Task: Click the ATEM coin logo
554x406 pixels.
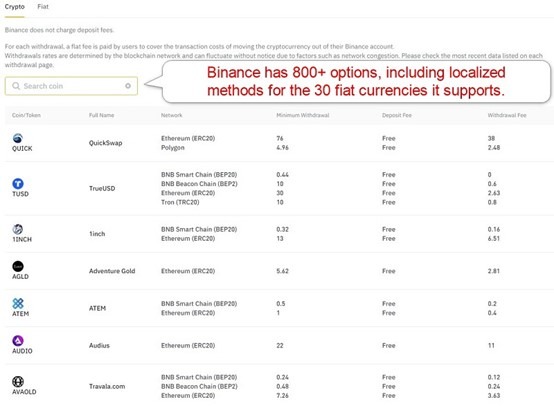Action: pos(18,303)
